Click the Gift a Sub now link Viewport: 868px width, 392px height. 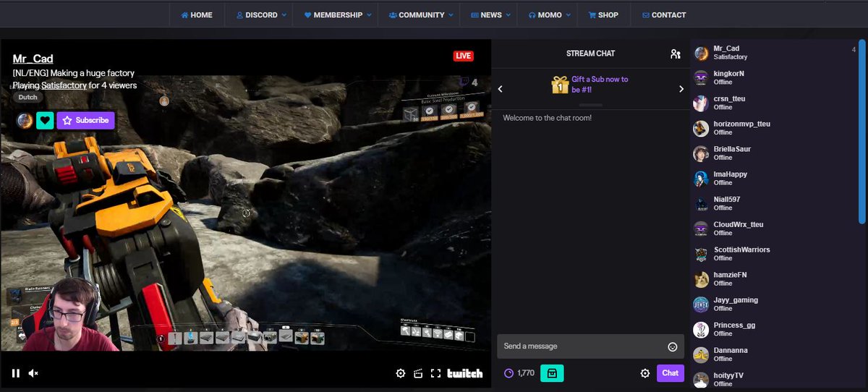[600, 85]
